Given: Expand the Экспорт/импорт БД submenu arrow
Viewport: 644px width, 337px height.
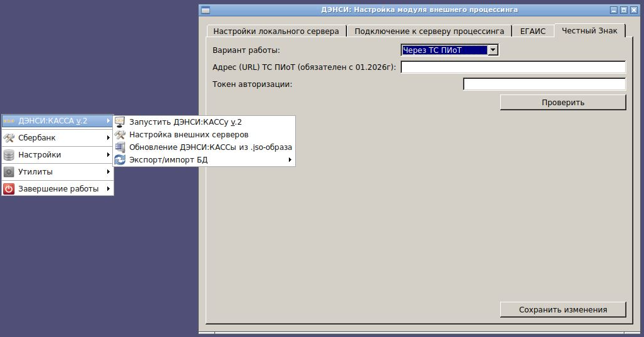Looking at the screenshot, I should pyautogui.click(x=290, y=160).
